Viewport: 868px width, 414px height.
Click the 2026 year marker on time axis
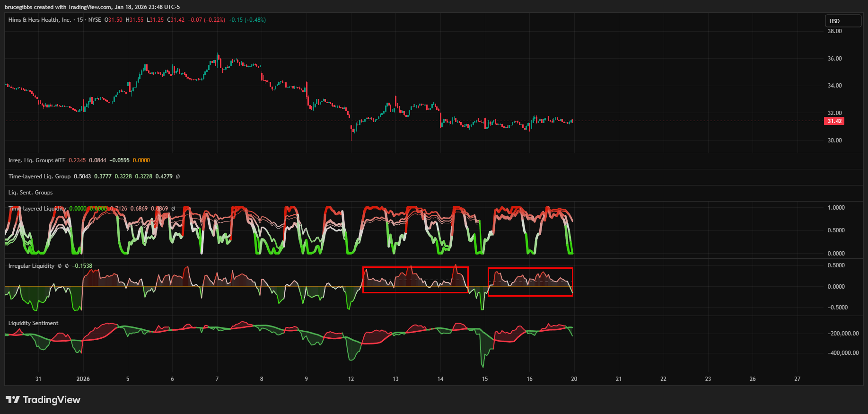(x=83, y=379)
